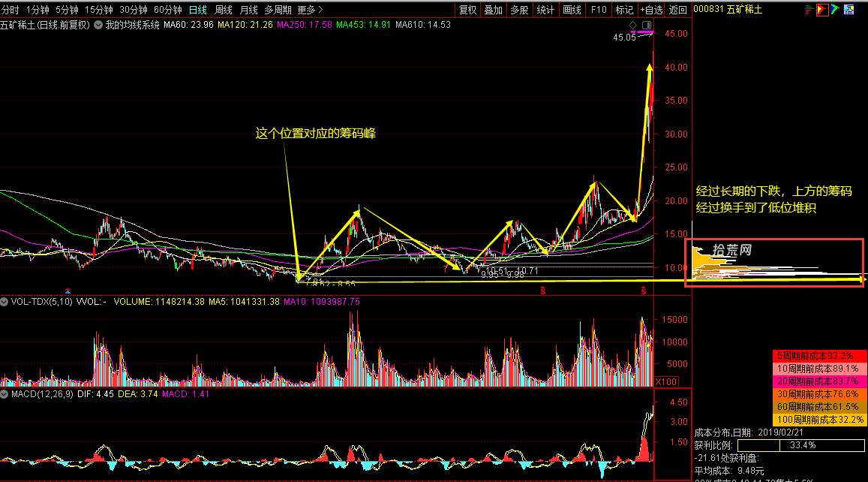Select the 周线 weekly chart tab
868x482 pixels.
[223, 10]
